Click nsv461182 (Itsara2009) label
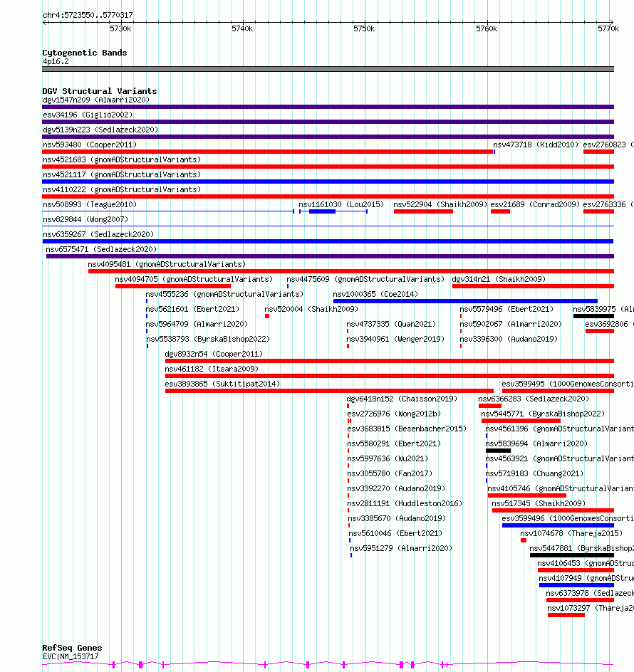The image size is (634, 672). (x=212, y=369)
